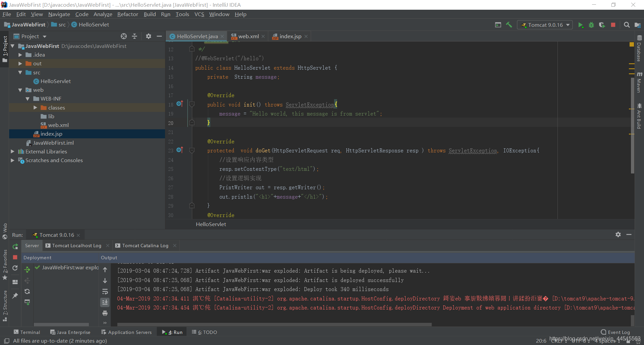Collapse the WEB-INF folder

tap(28, 99)
